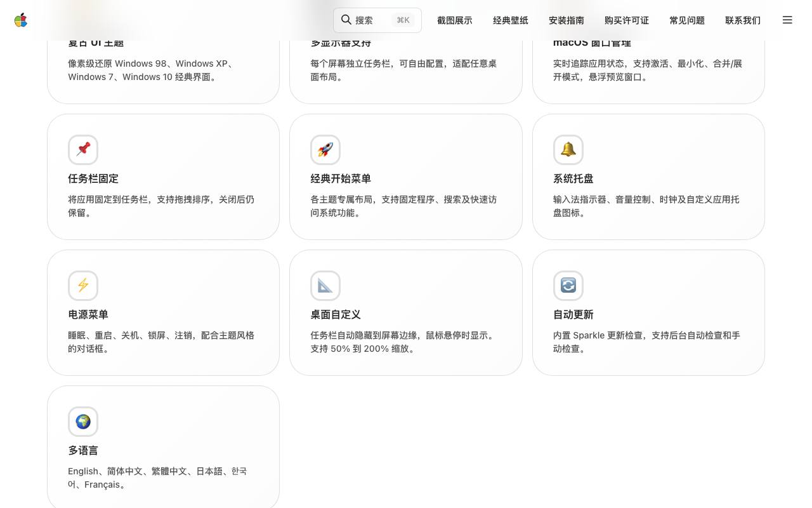Click the 桌面自定义 heading
Screen dimensions: 812x508
(x=336, y=315)
